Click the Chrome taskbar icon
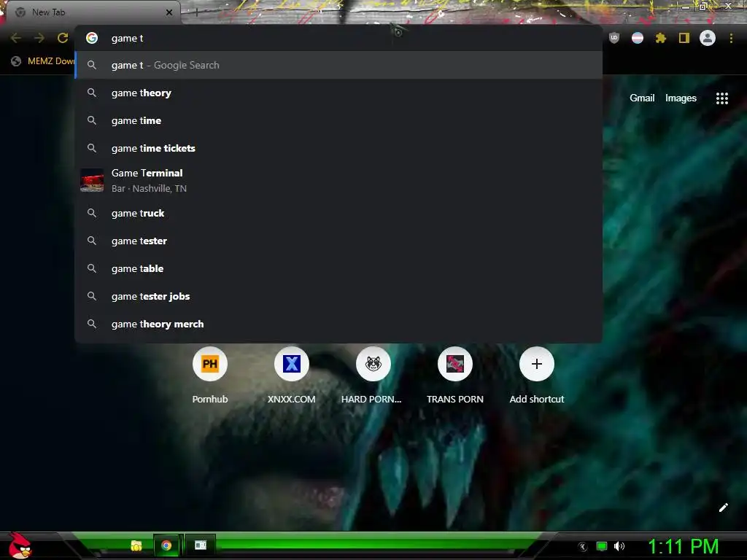This screenshot has height=560, width=747. tap(166, 545)
